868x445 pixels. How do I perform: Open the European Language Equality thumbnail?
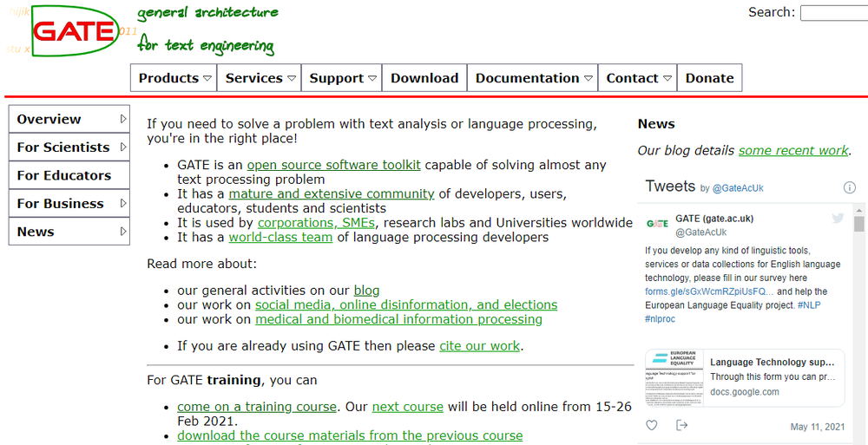(674, 378)
